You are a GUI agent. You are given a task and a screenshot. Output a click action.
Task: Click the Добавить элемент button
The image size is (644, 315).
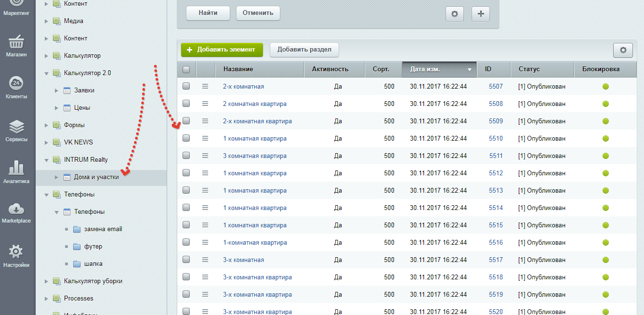tap(222, 50)
